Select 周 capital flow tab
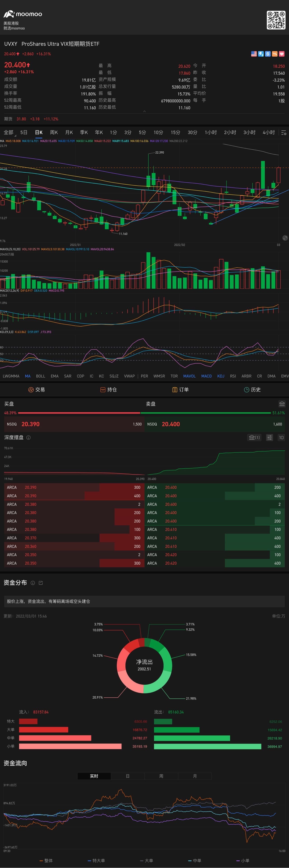The height and width of the screenshot is (868, 289). [x=161, y=776]
